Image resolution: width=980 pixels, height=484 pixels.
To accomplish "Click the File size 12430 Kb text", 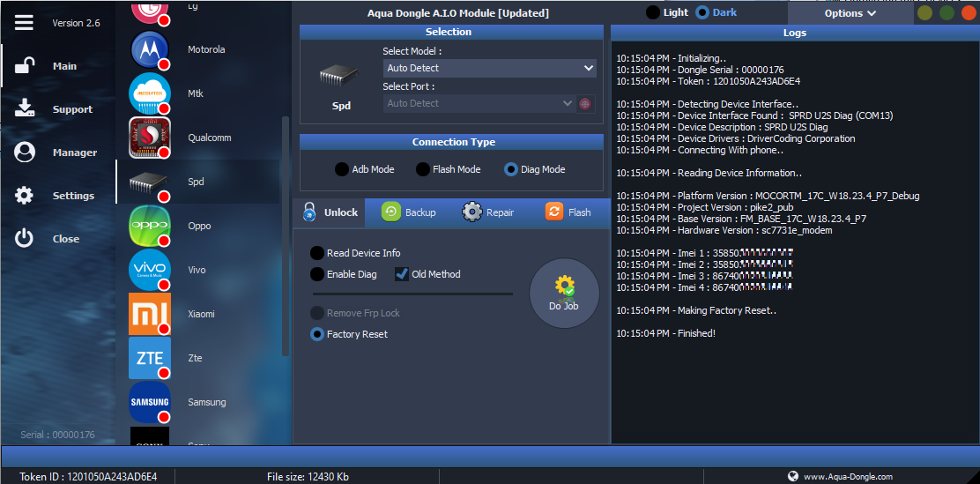I will (308, 477).
